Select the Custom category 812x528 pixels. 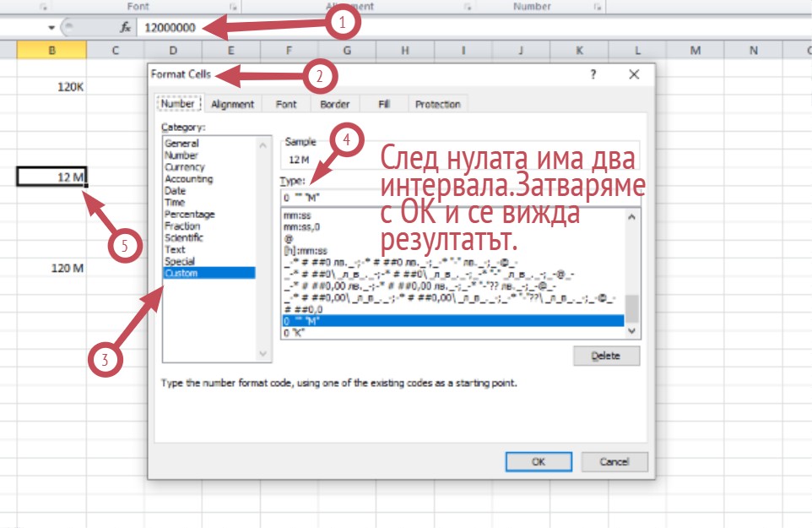181,273
